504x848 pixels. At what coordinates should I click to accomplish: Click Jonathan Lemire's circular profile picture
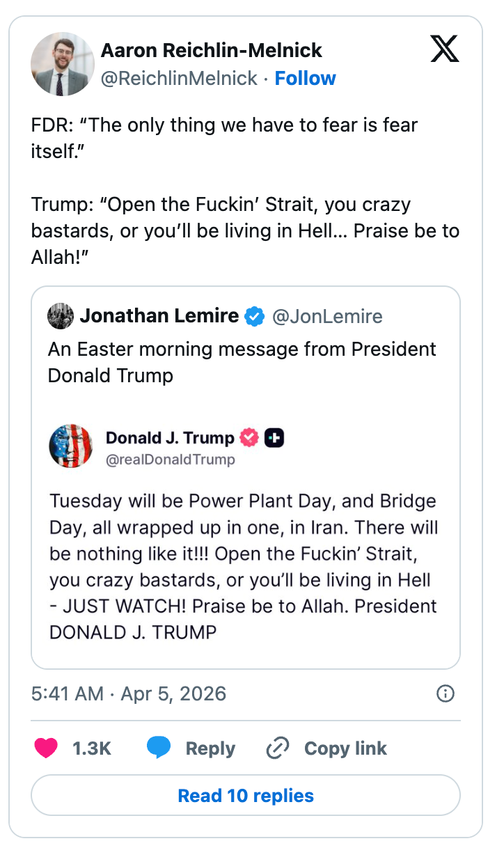click(x=61, y=315)
